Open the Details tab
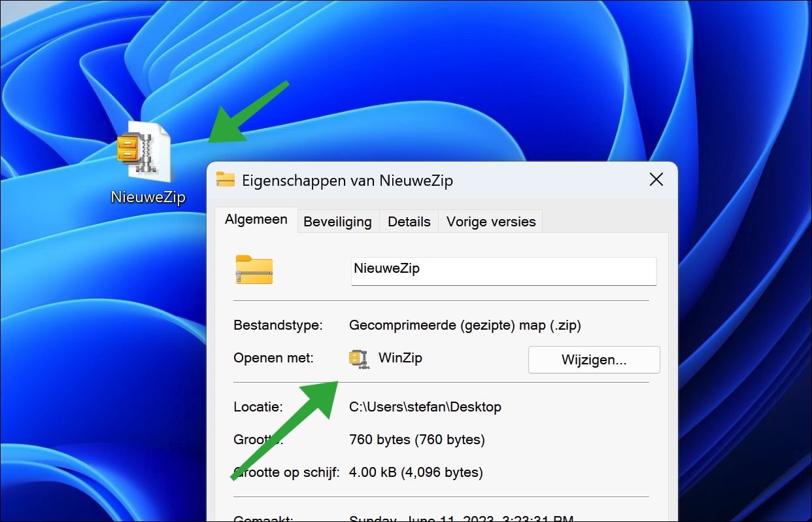 tap(409, 221)
